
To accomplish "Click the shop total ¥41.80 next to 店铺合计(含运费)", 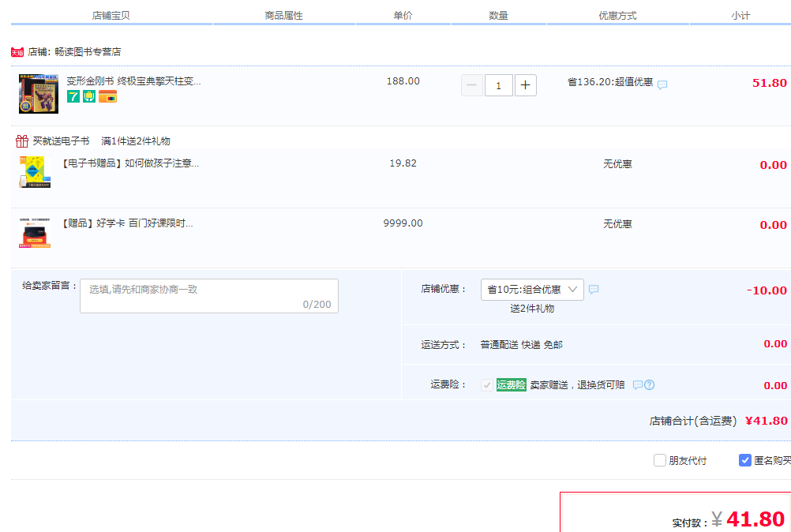I will [x=767, y=421].
